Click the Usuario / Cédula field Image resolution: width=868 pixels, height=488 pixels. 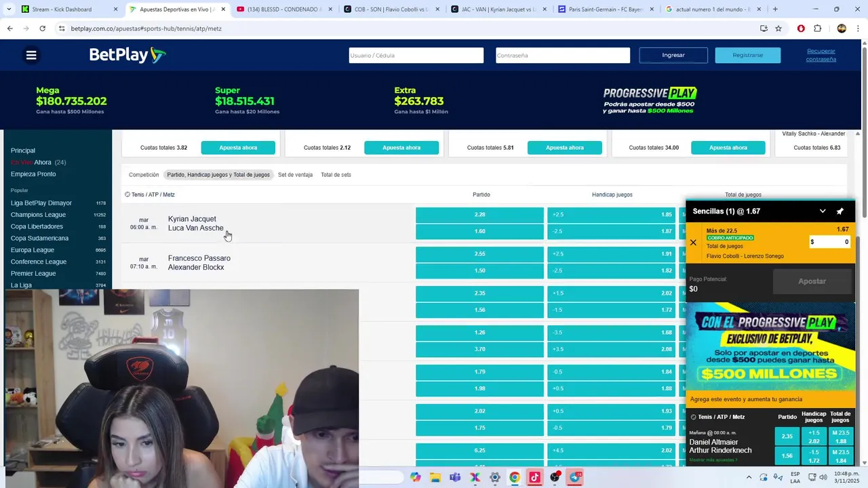pyautogui.click(x=416, y=56)
